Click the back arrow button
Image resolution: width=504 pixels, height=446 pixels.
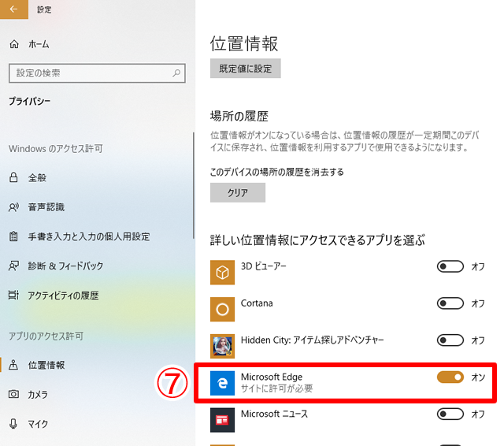14,9
